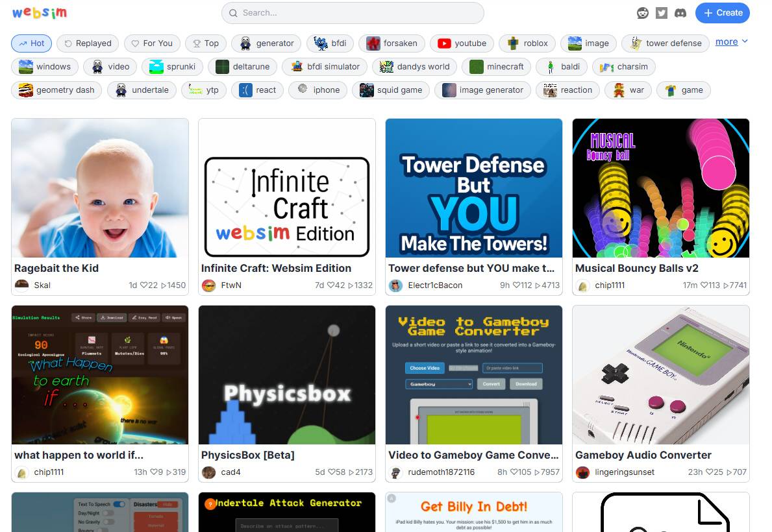Image resolution: width=772 pixels, height=532 pixels.
Task: Open PhysicsBox [Beta] title link
Action: (247, 455)
